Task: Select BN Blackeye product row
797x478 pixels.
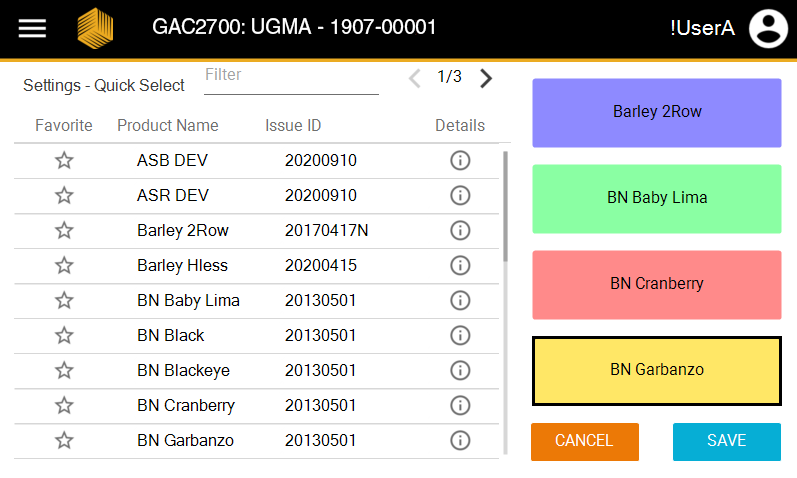Action: point(183,371)
